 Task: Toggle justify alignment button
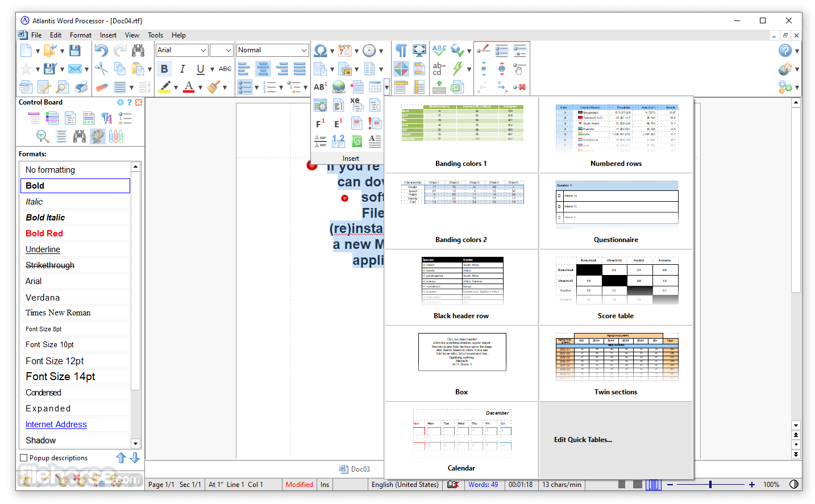click(300, 69)
